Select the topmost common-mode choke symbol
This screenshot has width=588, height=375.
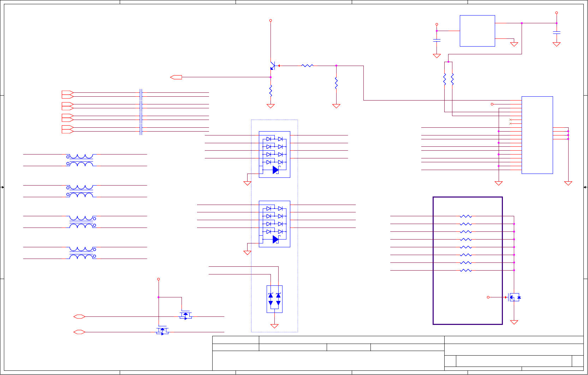tap(81, 160)
